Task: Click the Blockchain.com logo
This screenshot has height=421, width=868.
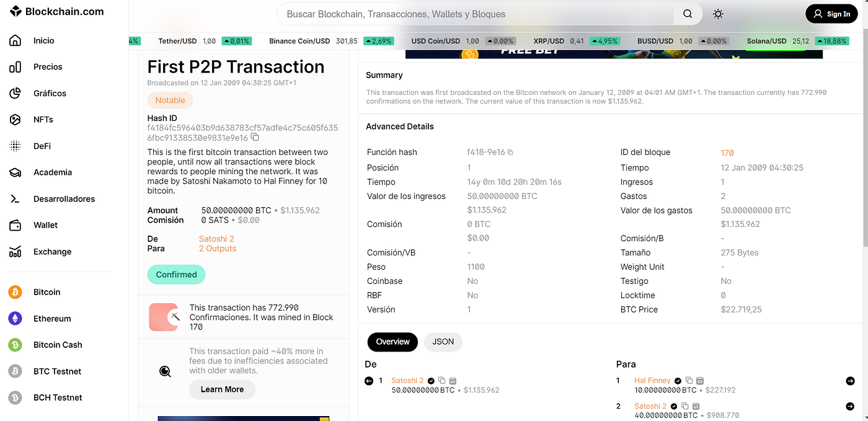Action: pos(57,12)
